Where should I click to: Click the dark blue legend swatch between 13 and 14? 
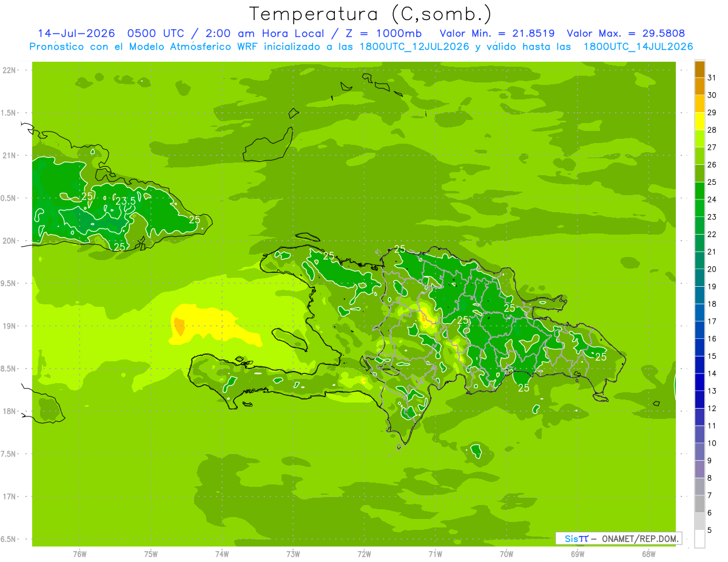click(x=699, y=382)
